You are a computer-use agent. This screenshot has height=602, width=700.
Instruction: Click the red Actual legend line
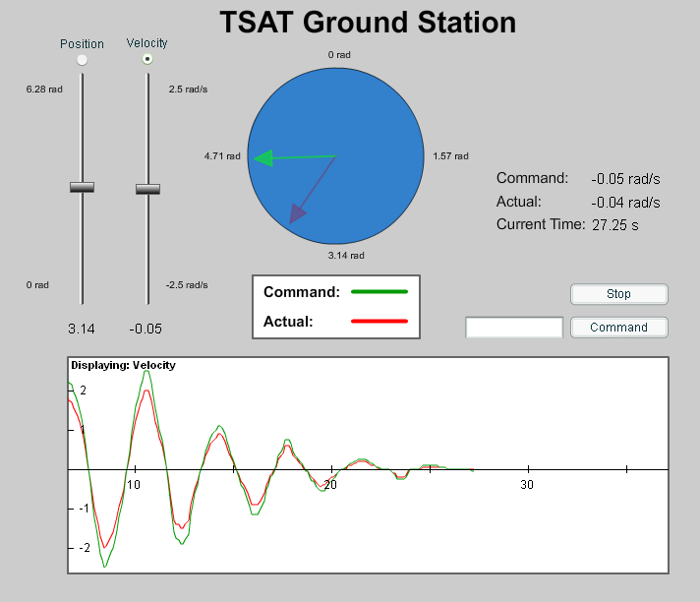click(x=379, y=321)
